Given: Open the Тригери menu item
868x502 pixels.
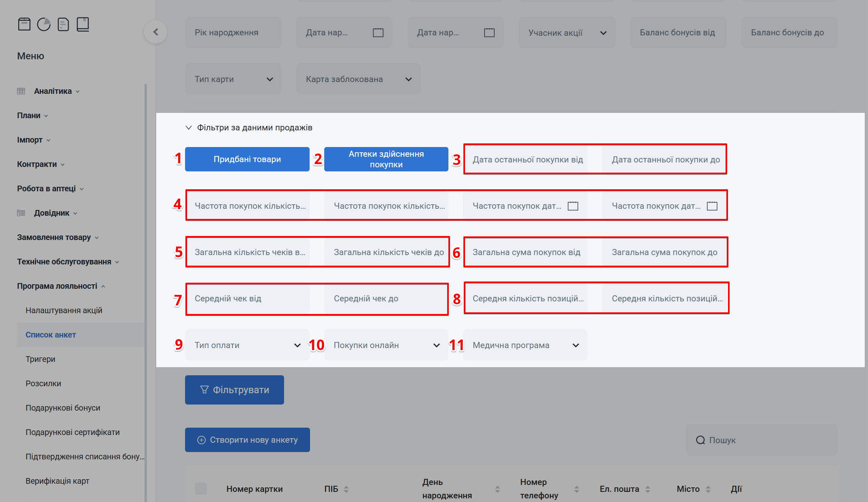Looking at the screenshot, I should click(40, 359).
